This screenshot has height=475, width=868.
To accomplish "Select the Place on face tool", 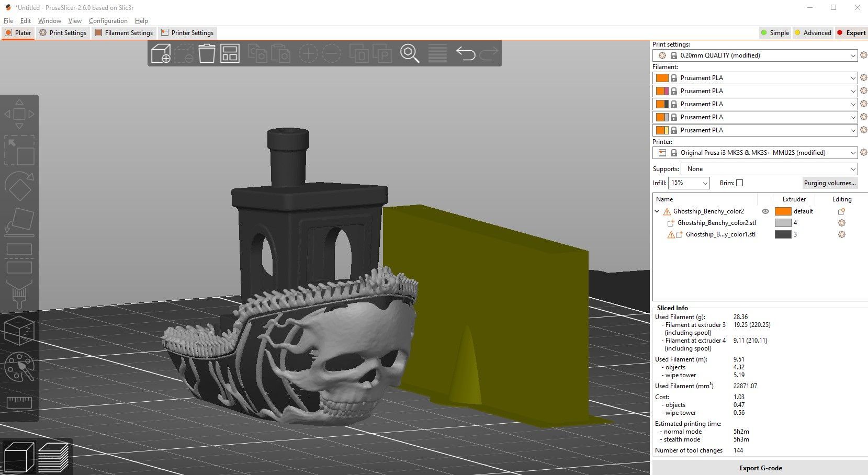I will [19, 221].
